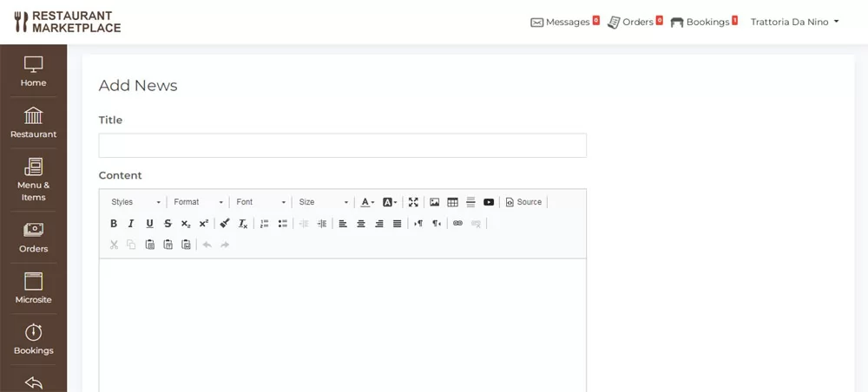Open Microsite section in sidebar
868x392 pixels.
(x=33, y=288)
